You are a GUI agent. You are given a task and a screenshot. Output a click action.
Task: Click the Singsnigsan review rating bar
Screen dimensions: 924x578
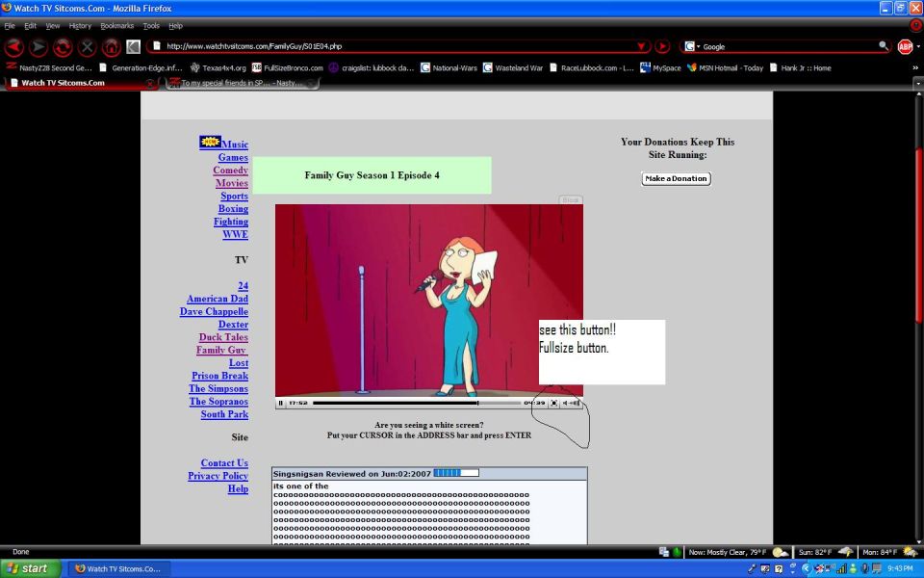[456, 473]
